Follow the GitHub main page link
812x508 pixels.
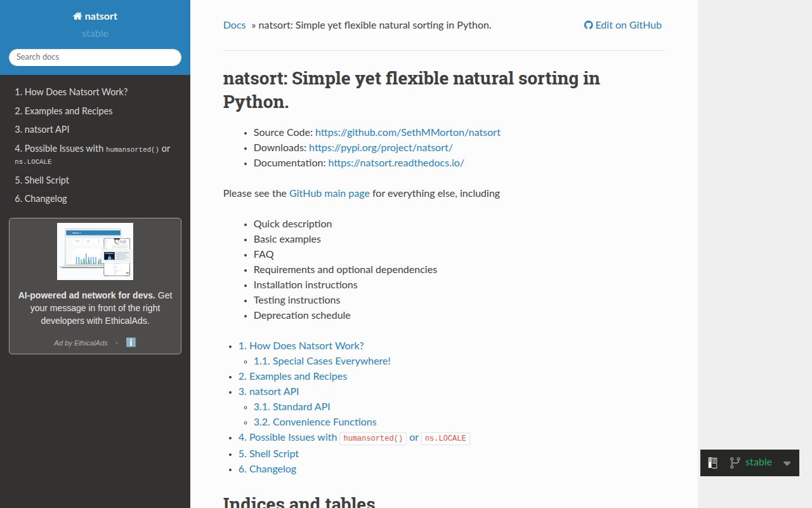329,194
